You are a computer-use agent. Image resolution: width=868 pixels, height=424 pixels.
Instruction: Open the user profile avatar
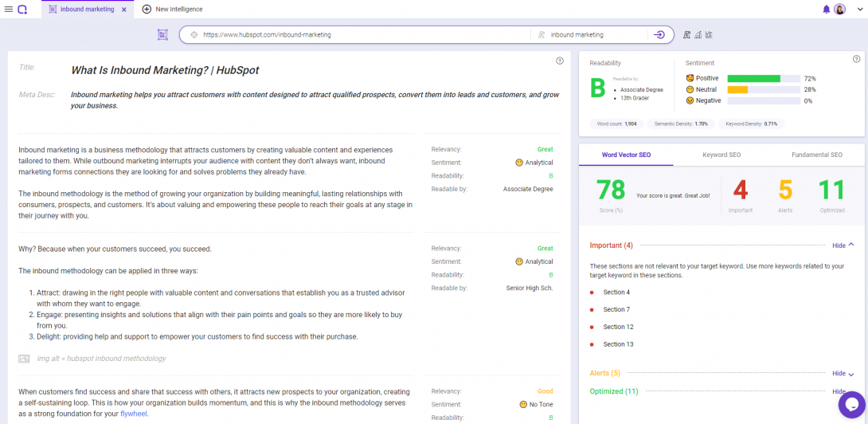[840, 10]
